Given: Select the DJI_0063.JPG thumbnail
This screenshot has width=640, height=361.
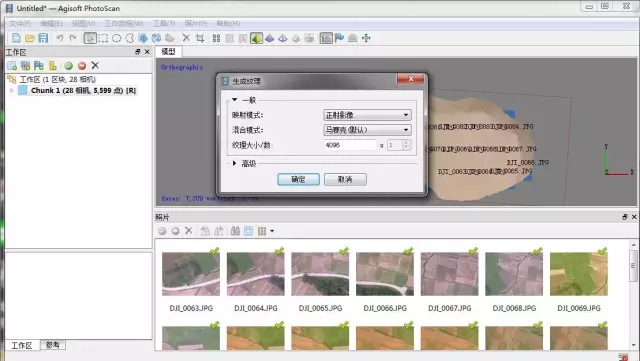Looking at the screenshot, I should point(191,274).
